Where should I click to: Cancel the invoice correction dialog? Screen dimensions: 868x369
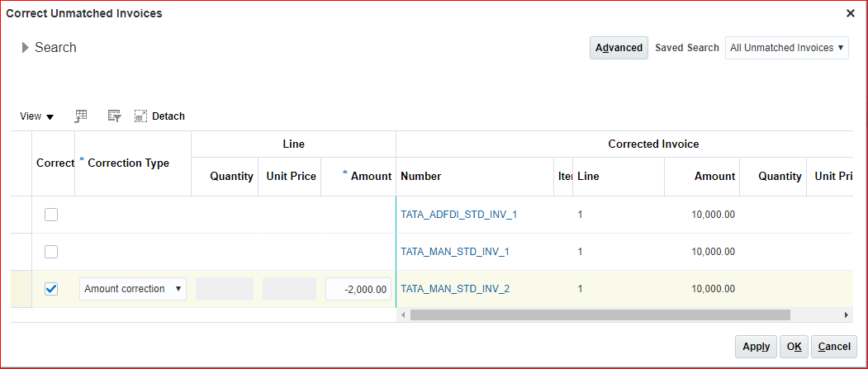click(x=834, y=347)
